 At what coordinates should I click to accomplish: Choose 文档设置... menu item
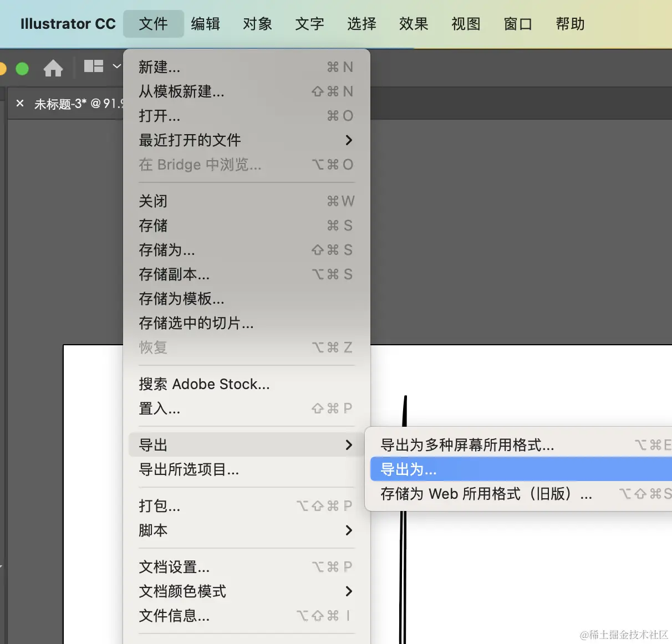pos(246,567)
